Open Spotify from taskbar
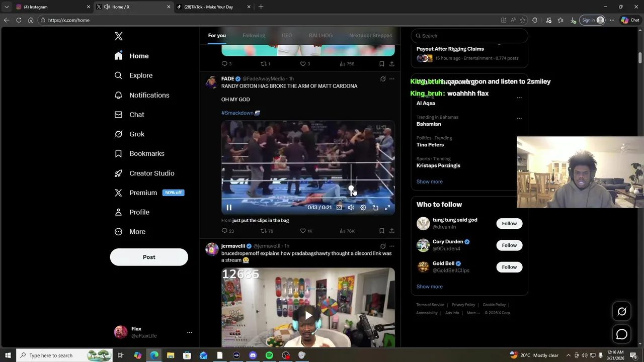The width and height of the screenshot is (644, 362). pyautogui.click(x=269, y=355)
